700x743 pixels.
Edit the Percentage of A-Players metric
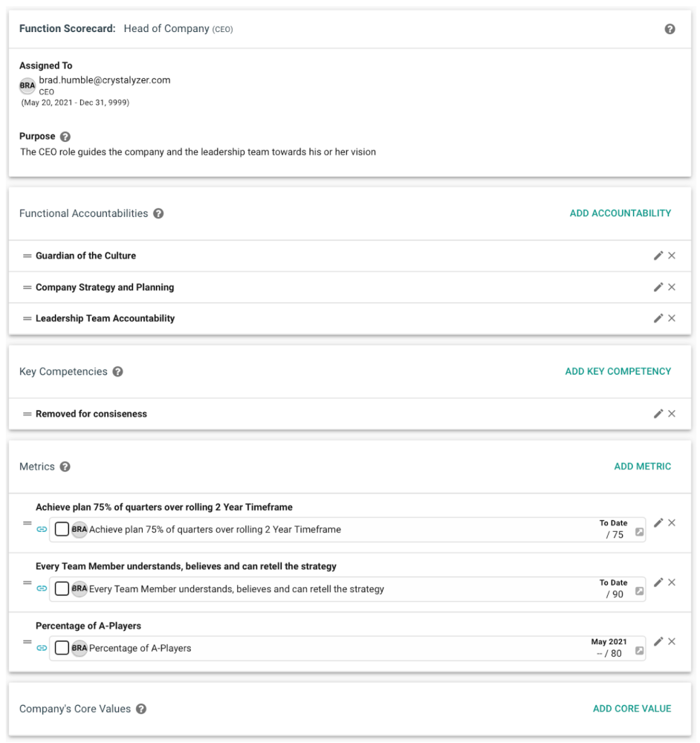pyautogui.click(x=658, y=641)
